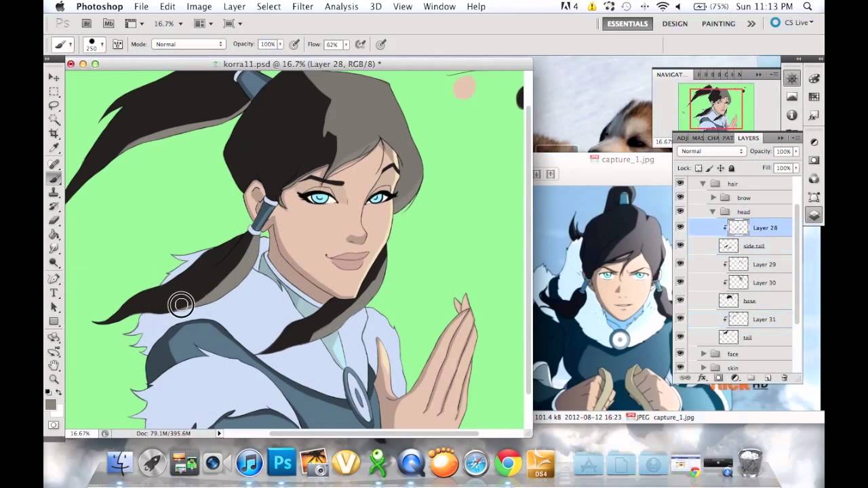Open the brush Mode dropdown
Screen dimensions: 868x488
pos(188,45)
